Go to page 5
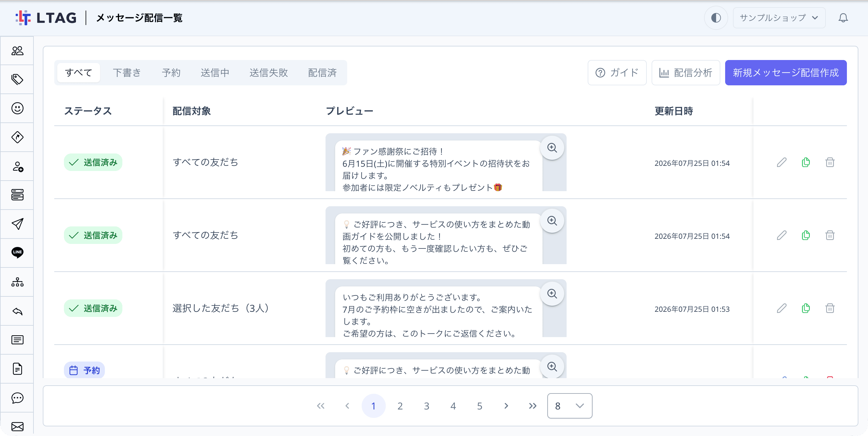Image resolution: width=868 pixels, height=436 pixels. click(480, 406)
